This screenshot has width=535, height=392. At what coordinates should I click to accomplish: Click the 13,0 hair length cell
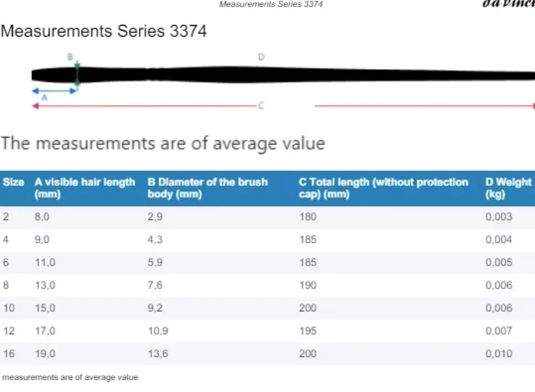45,285
